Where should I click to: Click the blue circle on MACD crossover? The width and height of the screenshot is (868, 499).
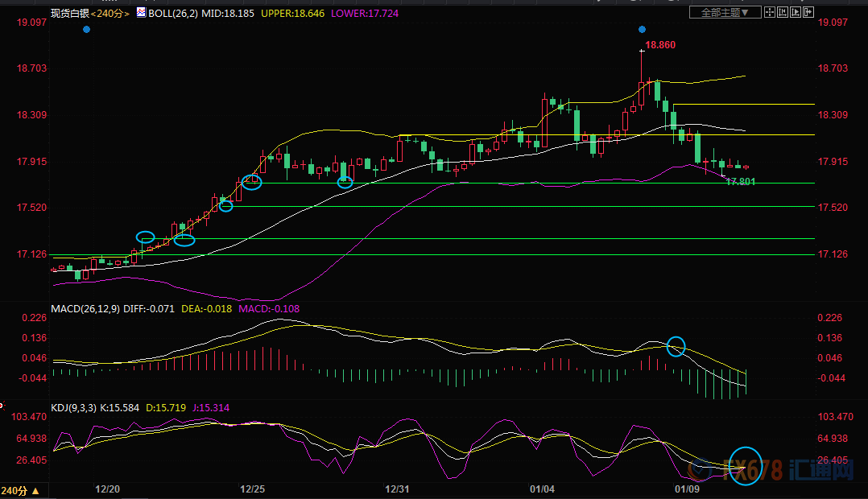point(676,346)
